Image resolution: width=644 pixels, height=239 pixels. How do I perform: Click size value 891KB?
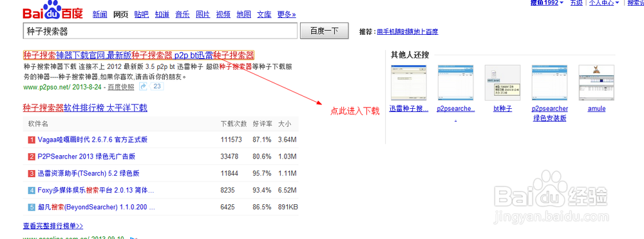pyautogui.click(x=288, y=207)
